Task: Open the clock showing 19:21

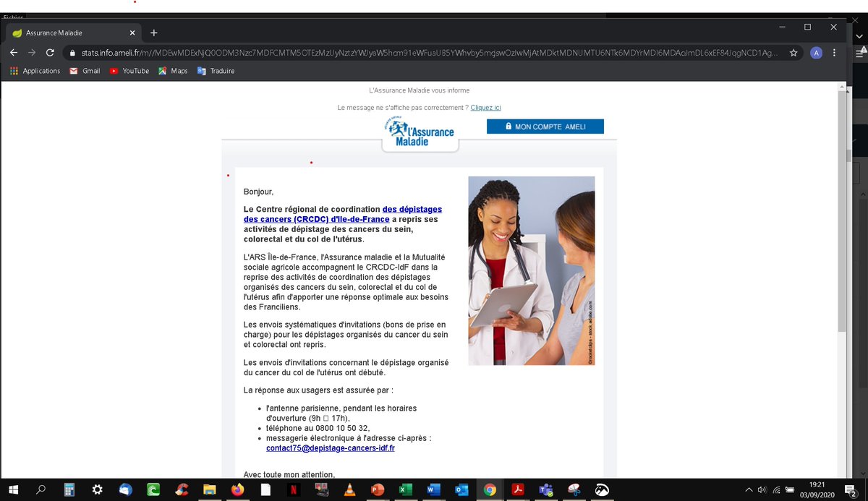Action: pyautogui.click(x=816, y=489)
